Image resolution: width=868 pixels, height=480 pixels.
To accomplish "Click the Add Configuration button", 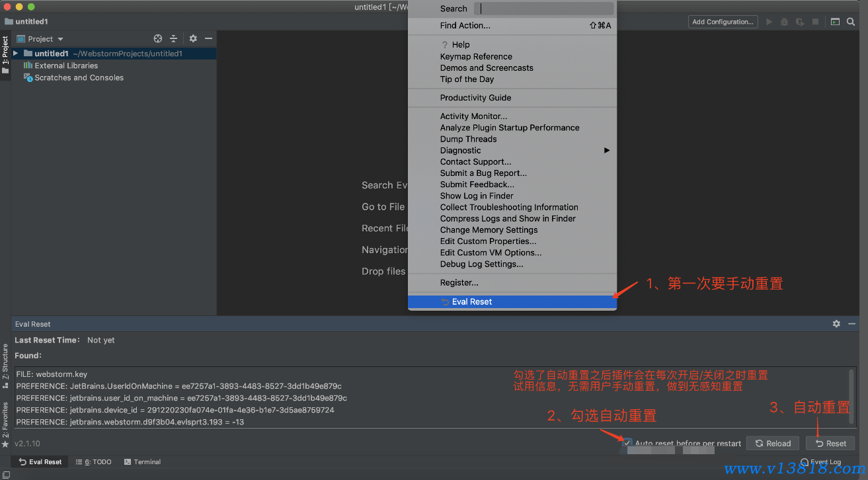I will coord(723,22).
